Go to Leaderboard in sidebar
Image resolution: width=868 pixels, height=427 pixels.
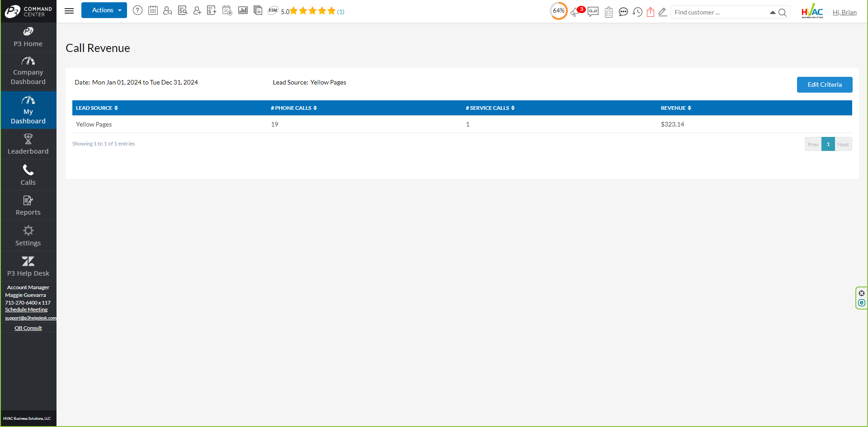[28, 145]
